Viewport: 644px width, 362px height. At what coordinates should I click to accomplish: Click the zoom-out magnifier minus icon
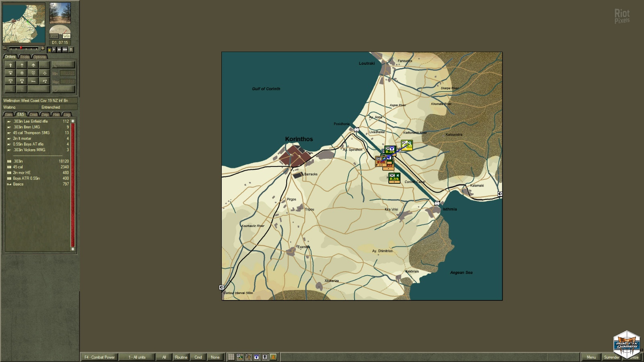pos(5,48)
